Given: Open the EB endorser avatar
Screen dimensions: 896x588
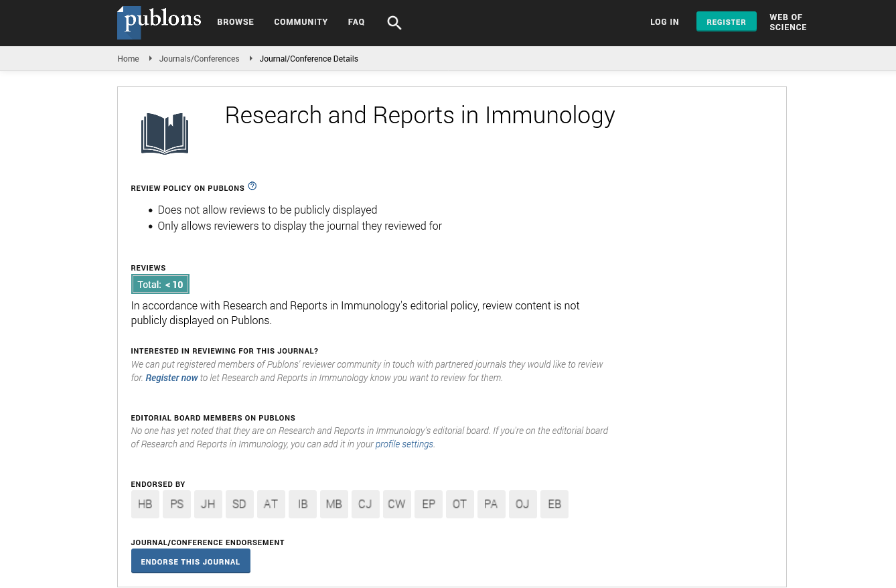Looking at the screenshot, I should click(554, 504).
